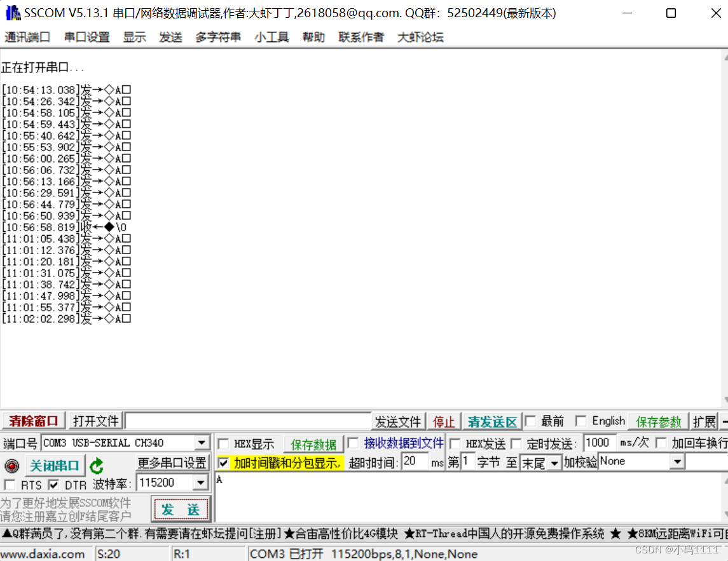Click the green refresh serial ports icon
Viewport: 728px width, 561px height.
click(95, 464)
